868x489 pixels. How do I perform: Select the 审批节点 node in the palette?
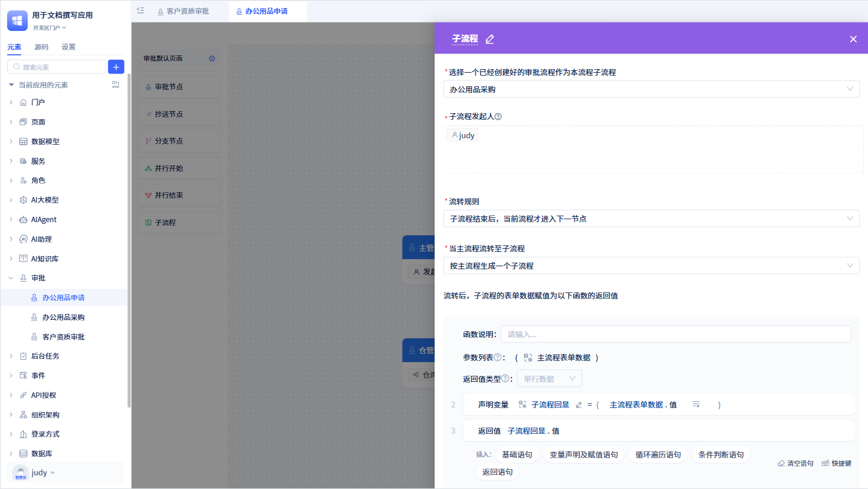[179, 87]
